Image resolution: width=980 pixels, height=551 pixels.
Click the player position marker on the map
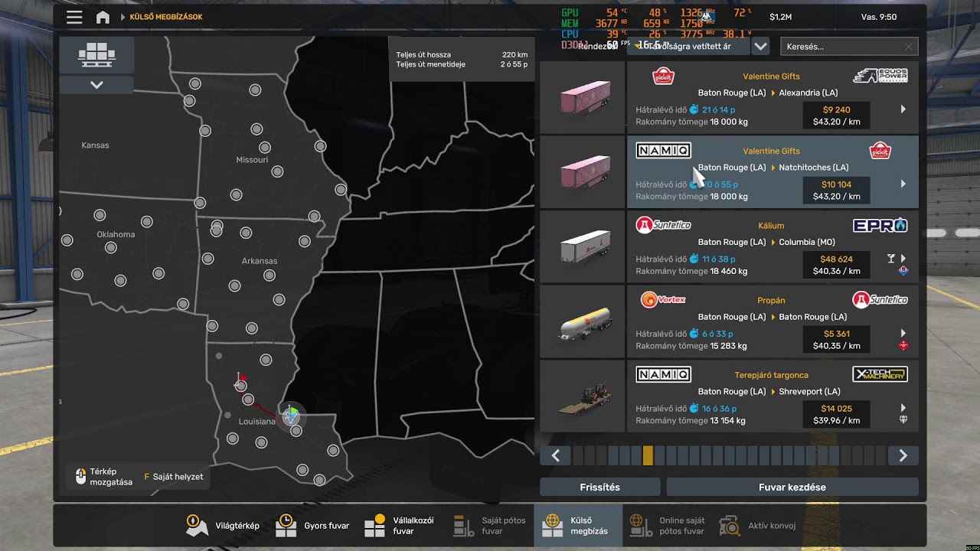pos(291,416)
